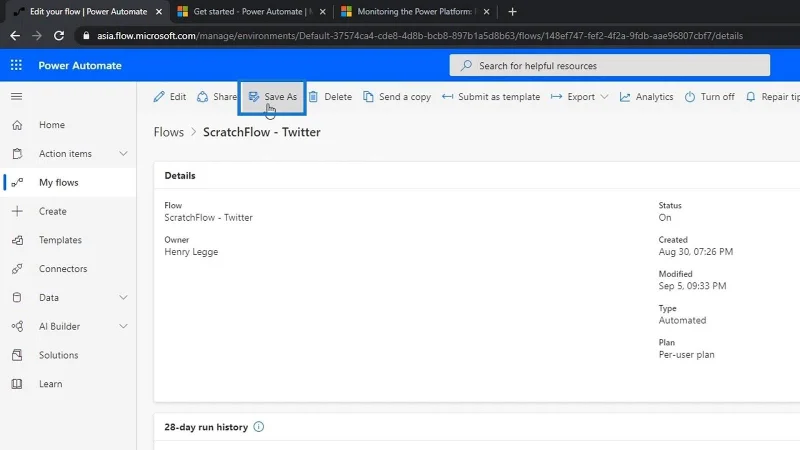Click the search magnifier icon
The width and height of the screenshot is (800, 450).
466,66
